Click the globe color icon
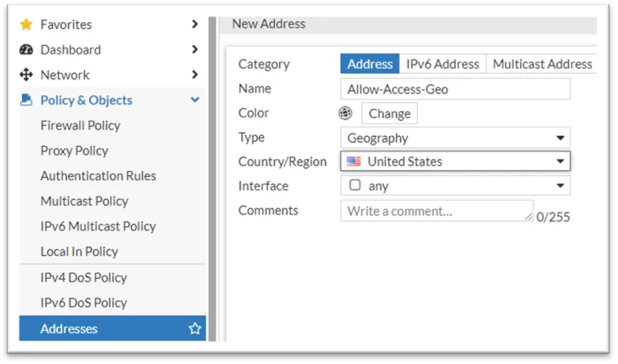This screenshot has width=618, height=364. click(346, 113)
